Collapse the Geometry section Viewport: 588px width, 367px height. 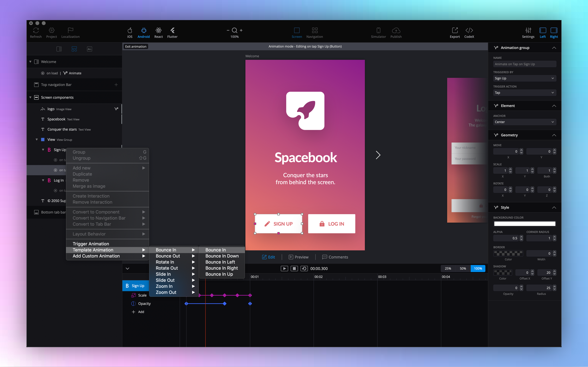click(554, 135)
